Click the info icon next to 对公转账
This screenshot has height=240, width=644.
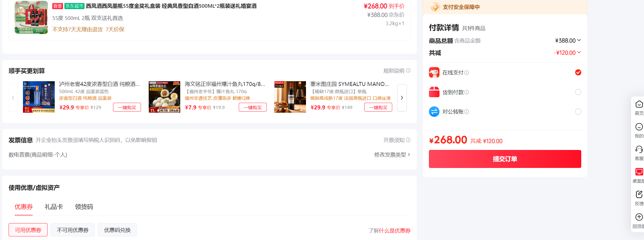coord(467,112)
